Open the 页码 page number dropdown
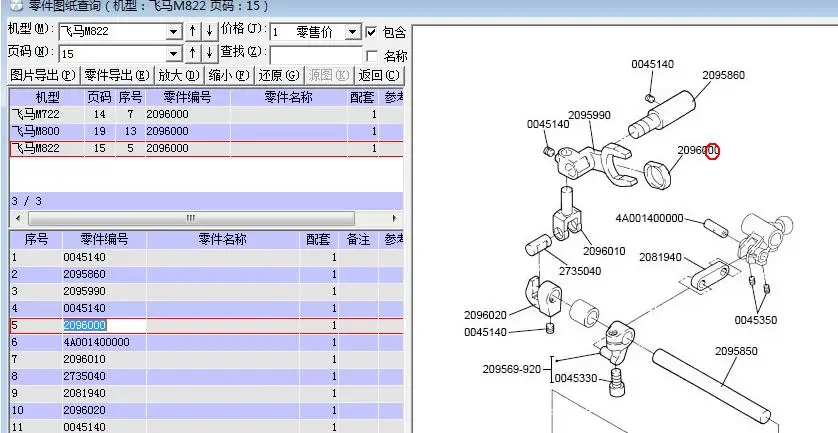Image resolution: width=838 pixels, height=433 pixels. 174,54
